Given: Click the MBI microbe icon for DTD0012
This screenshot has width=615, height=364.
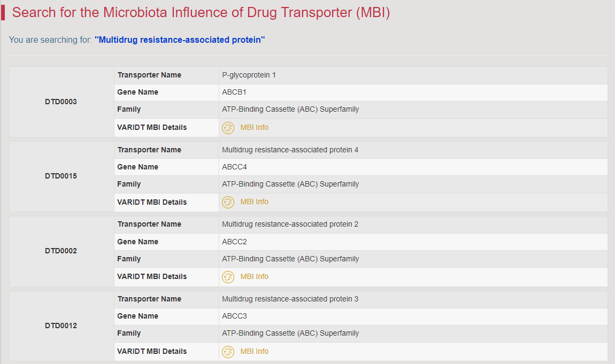Looking at the screenshot, I should point(228,352).
